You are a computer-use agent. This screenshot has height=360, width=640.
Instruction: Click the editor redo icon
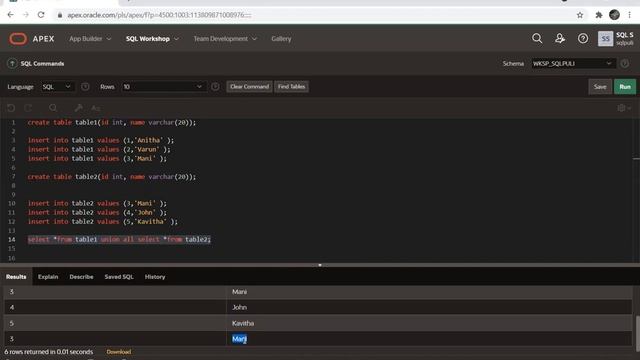[28, 108]
